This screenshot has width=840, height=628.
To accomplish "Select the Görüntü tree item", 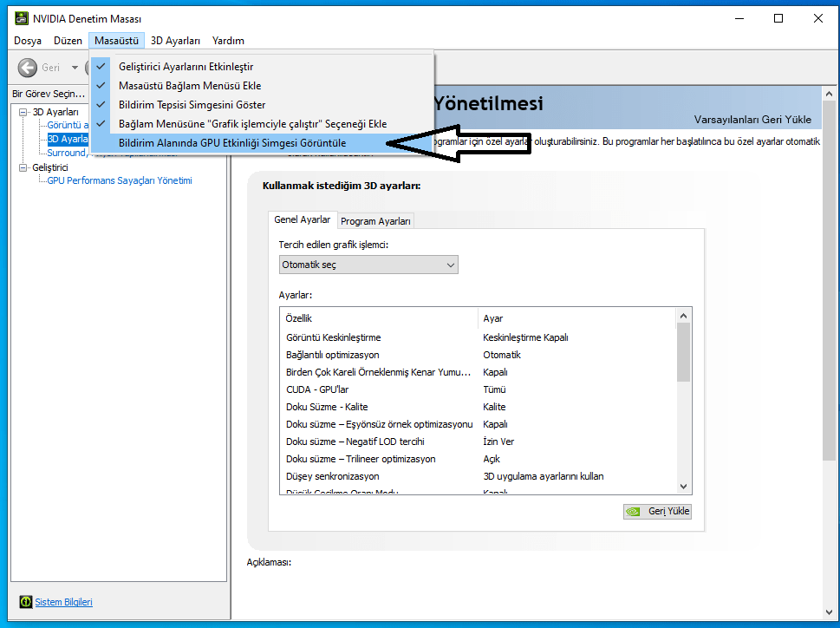I will [x=68, y=125].
